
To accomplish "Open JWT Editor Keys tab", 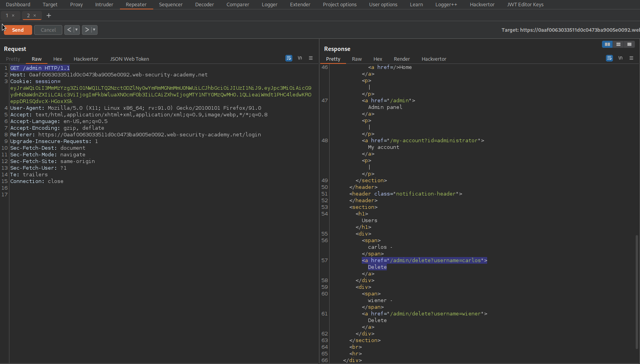I will point(525,5).
